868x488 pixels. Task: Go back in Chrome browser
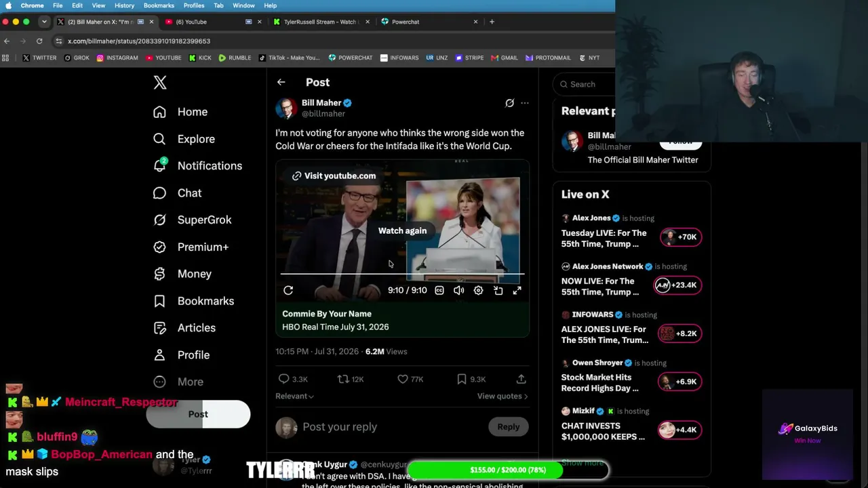7,41
